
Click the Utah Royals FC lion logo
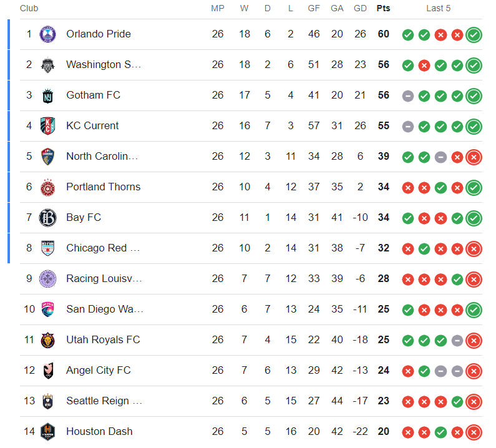click(48, 340)
